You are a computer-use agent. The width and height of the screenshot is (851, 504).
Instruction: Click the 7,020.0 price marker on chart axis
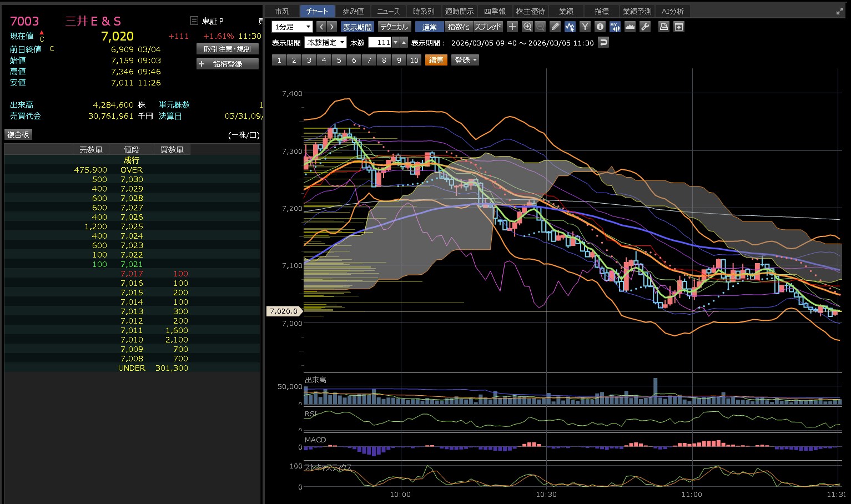(x=284, y=311)
